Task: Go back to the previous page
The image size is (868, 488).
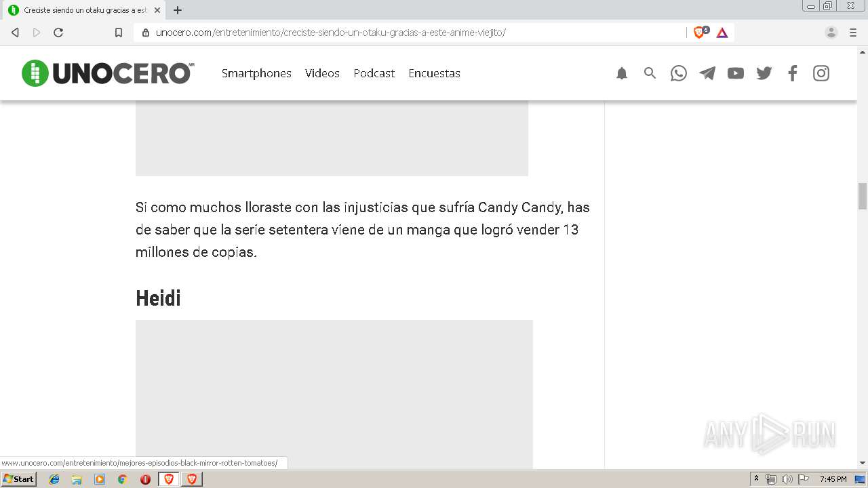Action: pyautogui.click(x=15, y=33)
